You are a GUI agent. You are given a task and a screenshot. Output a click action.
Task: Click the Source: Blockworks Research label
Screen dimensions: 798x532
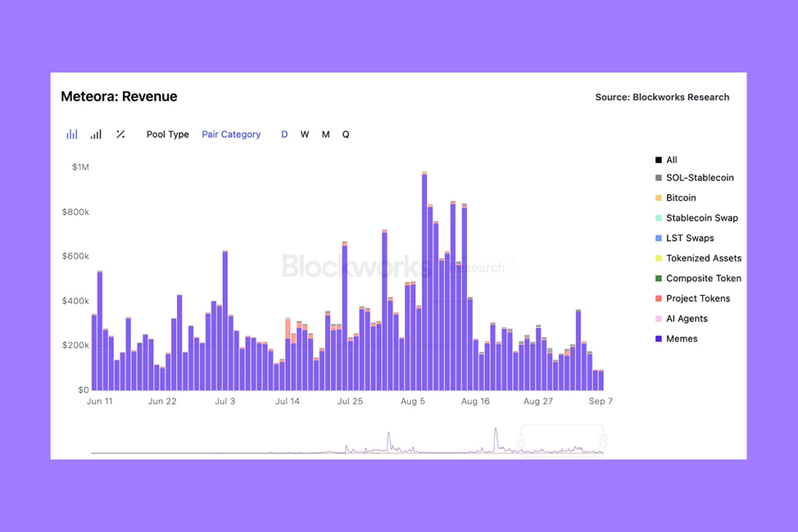point(662,97)
